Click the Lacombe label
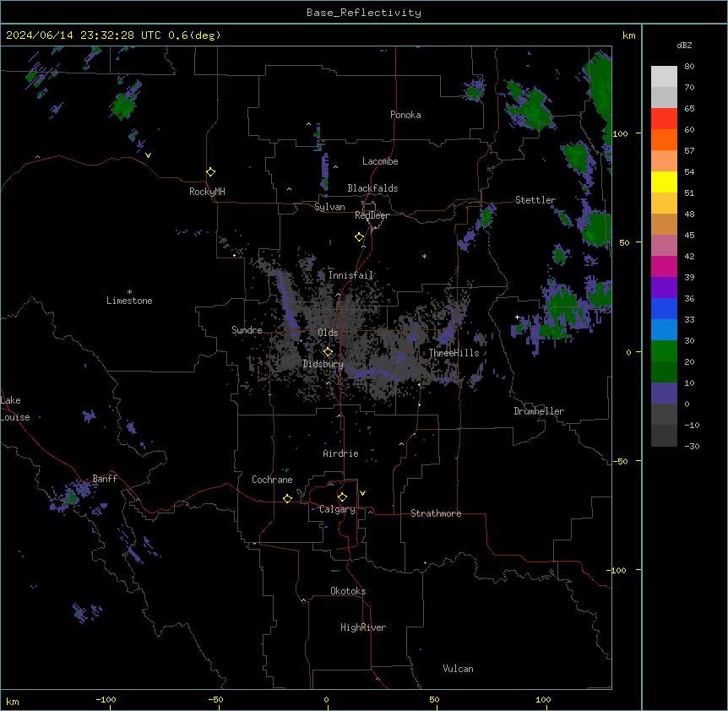The width and height of the screenshot is (728, 711). pos(380,161)
